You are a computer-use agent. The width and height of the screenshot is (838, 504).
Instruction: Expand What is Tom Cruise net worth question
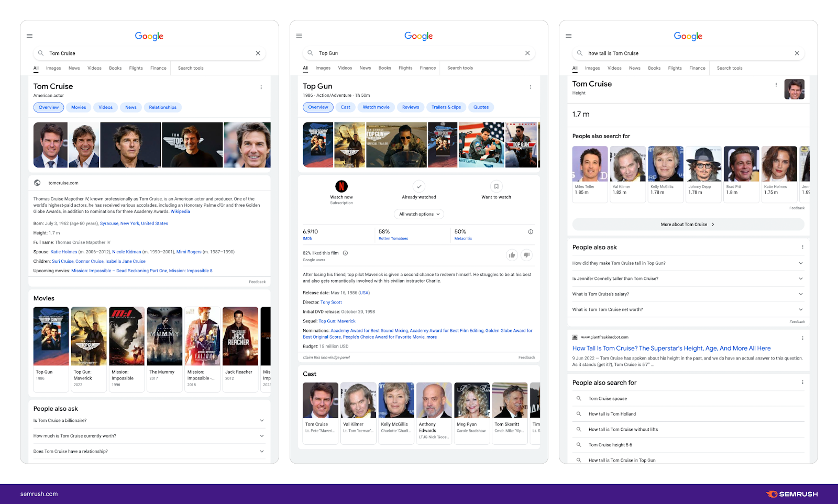pyautogui.click(x=800, y=309)
